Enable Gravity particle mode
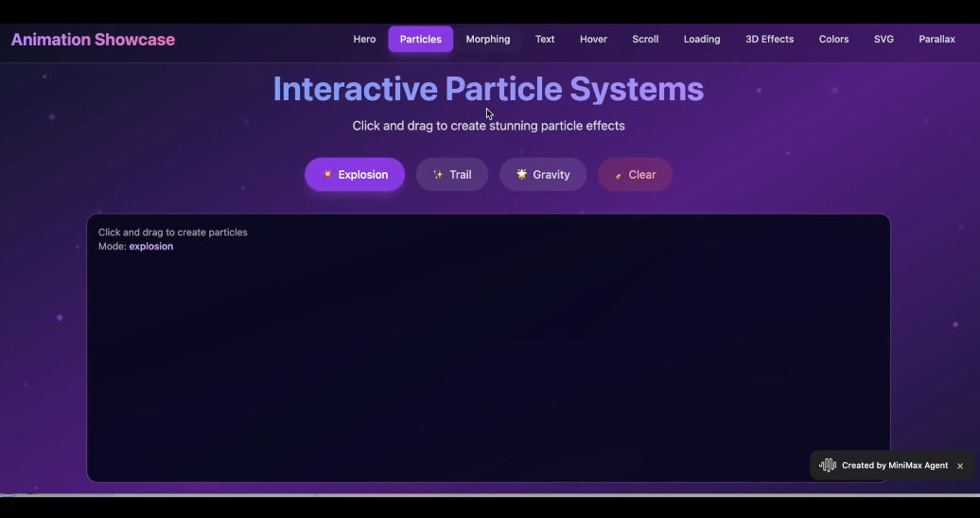Image resolution: width=980 pixels, height=518 pixels. click(543, 175)
